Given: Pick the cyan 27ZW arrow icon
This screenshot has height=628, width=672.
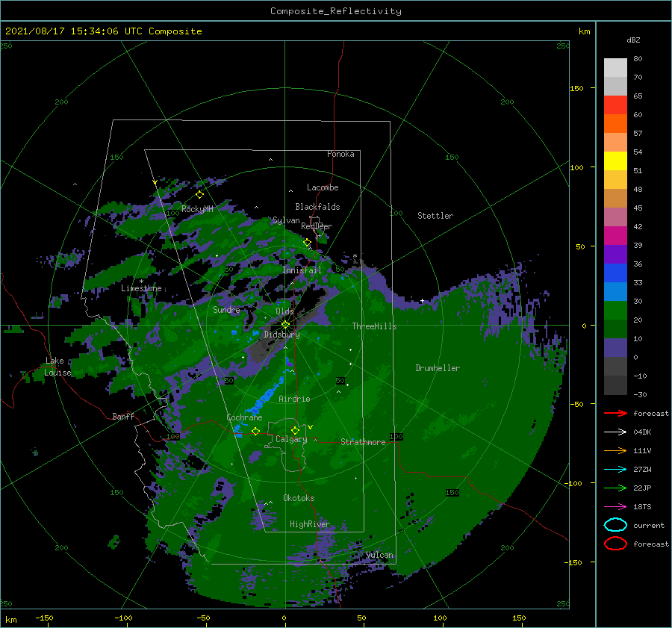Looking at the screenshot, I should click(x=615, y=470).
